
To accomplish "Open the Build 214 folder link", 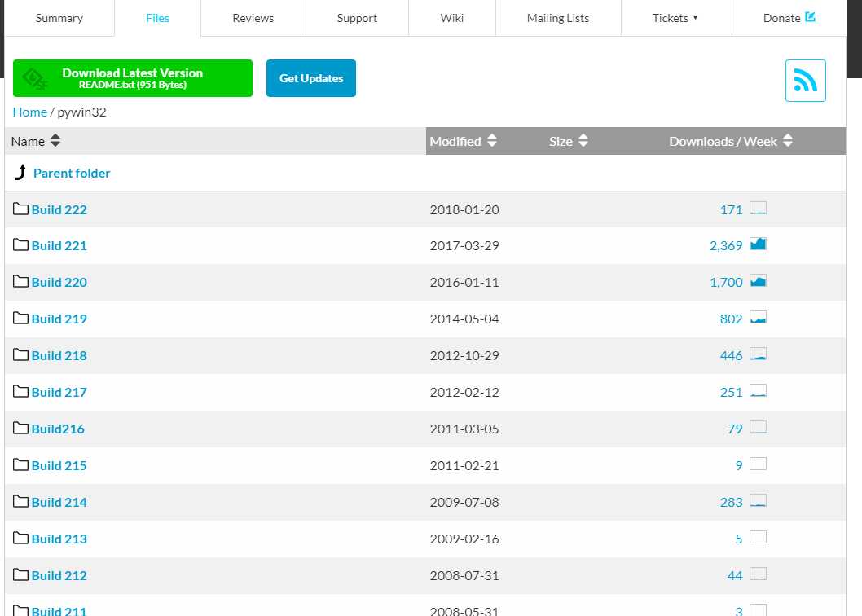I will [x=59, y=502].
